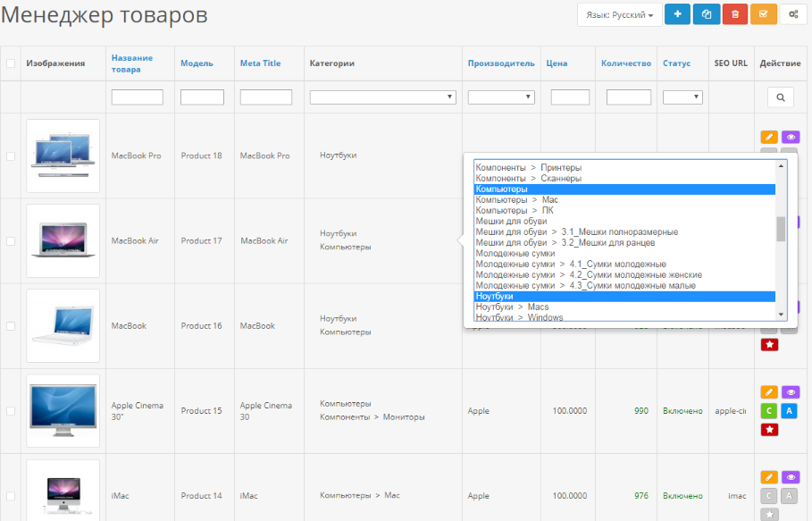Image resolution: width=812 pixels, height=521 pixels.
Task: Click the purple eye icon for Apple Cinema 30"
Action: click(790, 392)
